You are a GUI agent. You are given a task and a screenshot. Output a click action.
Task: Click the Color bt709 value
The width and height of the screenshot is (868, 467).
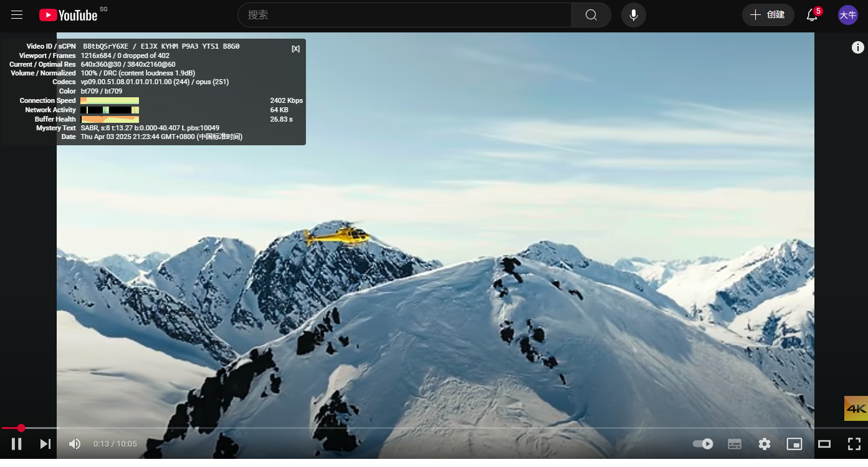(x=102, y=91)
